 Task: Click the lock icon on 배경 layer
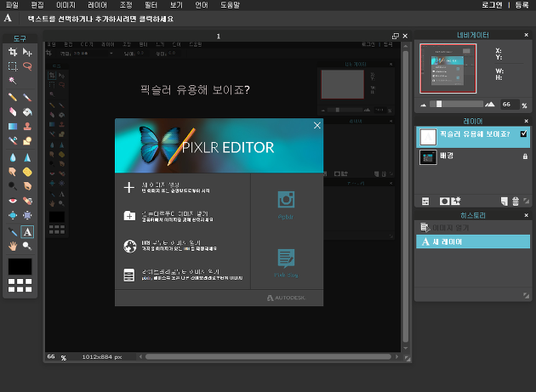click(525, 156)
